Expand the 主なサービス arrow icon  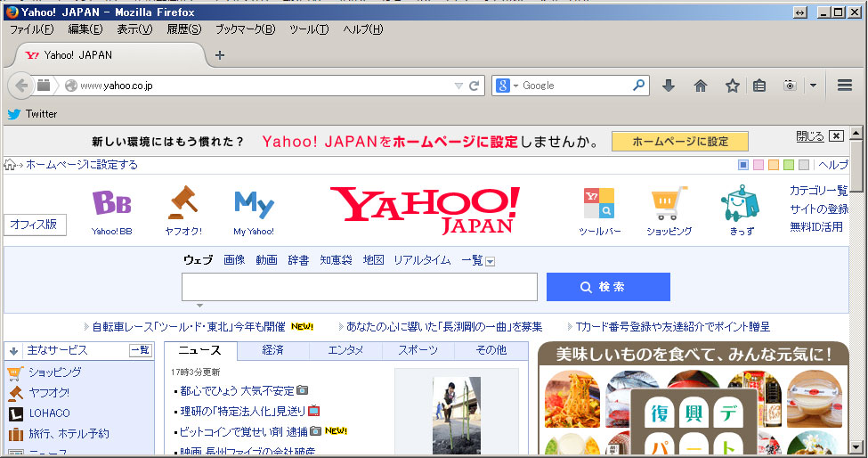coord(14,350)
